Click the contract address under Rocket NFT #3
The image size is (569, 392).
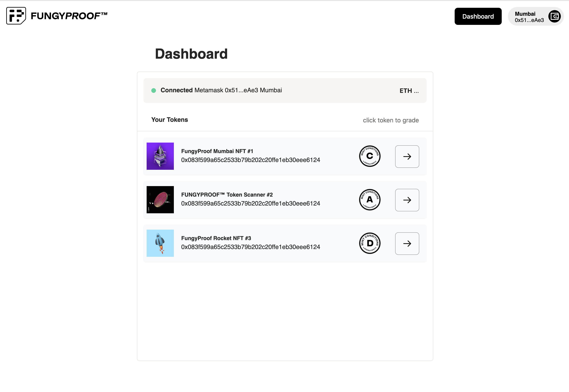(251, 247)
